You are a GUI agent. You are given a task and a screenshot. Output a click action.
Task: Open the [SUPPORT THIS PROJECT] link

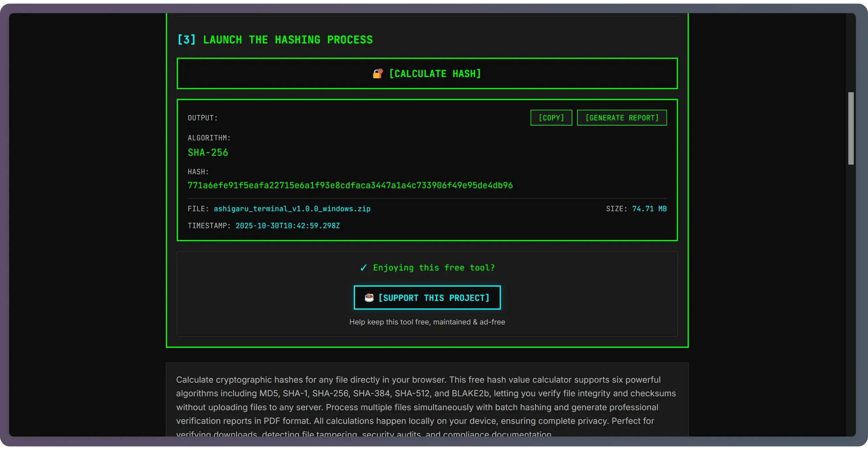click(427, 298)
